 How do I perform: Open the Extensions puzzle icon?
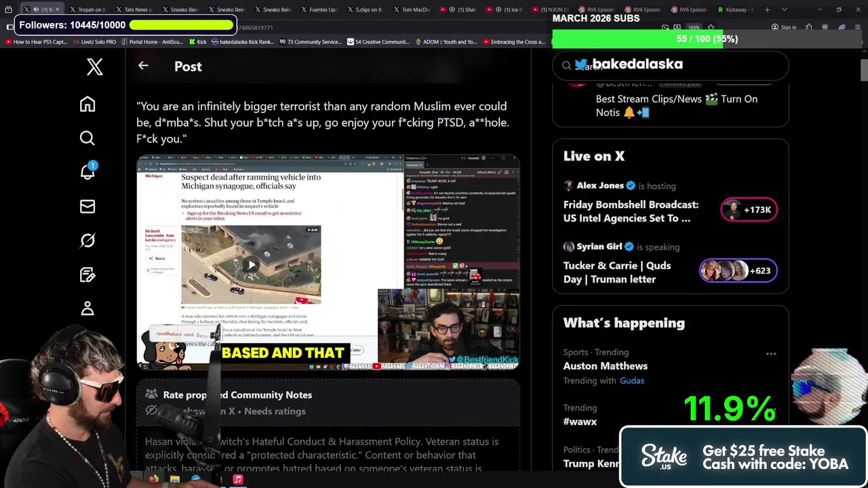(x=809, y=28)
